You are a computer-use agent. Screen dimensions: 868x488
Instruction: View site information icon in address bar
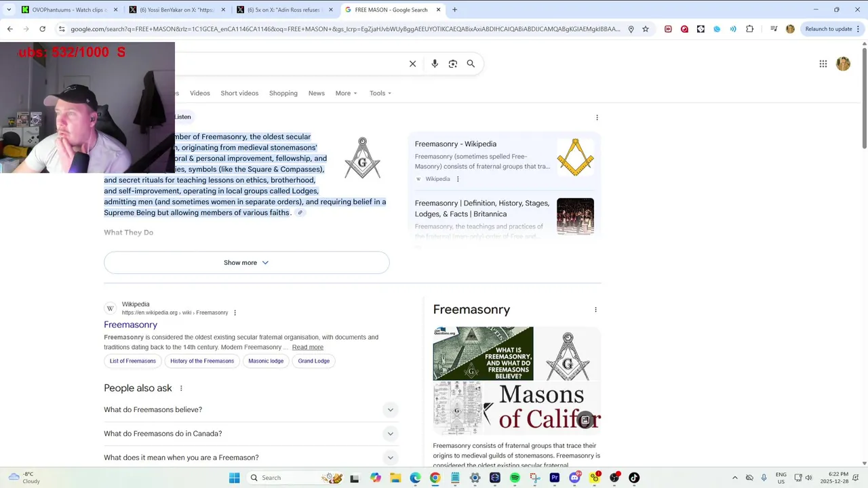pyautogui.click(x=62, y=29)
